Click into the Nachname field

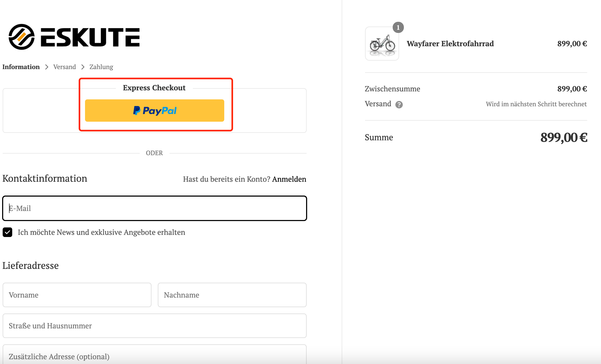[x=232, y=295]
